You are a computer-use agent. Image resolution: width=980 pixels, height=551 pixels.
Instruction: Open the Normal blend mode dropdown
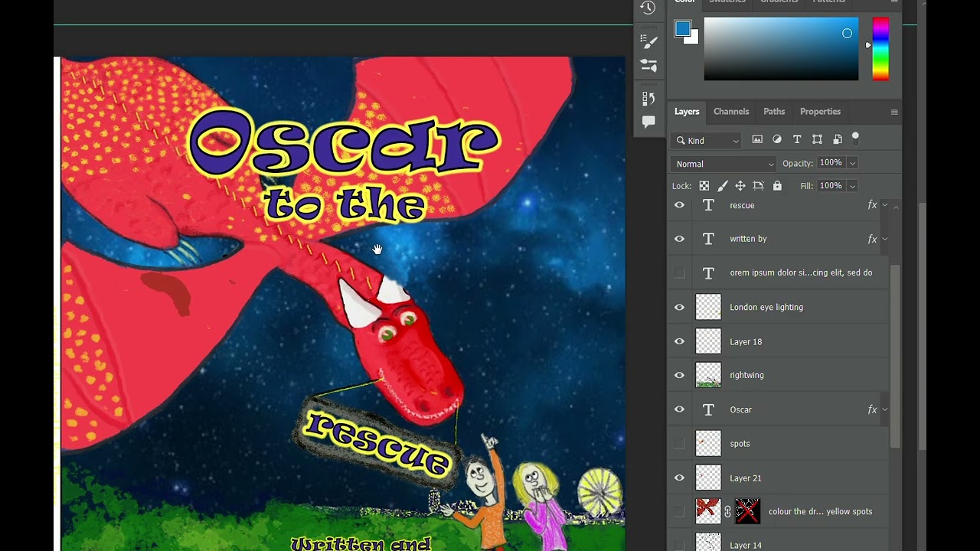click(724, 164)
